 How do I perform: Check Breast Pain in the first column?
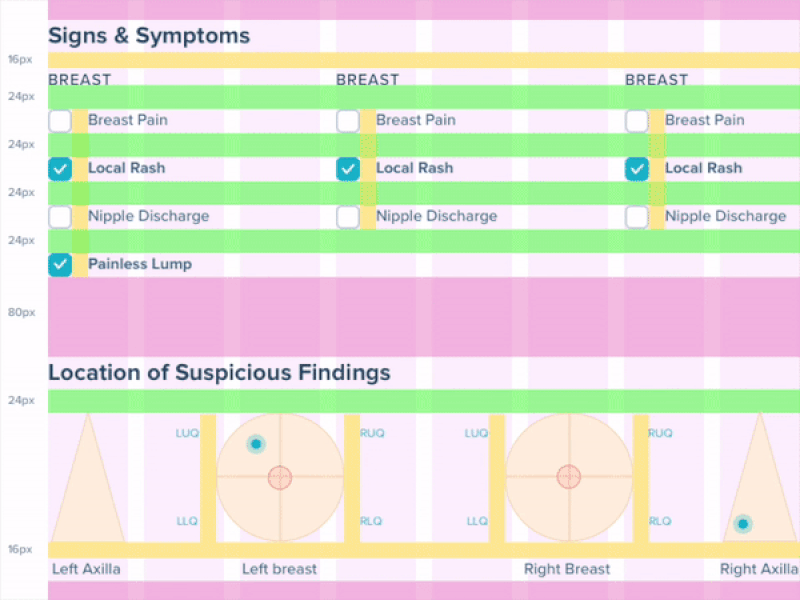[59, 120]
